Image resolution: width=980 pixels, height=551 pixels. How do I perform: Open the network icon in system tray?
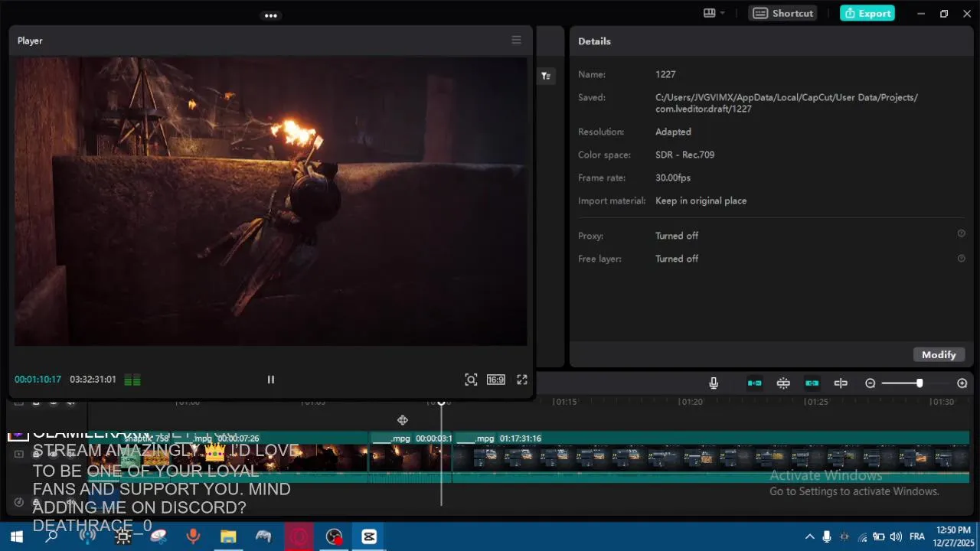862,536
